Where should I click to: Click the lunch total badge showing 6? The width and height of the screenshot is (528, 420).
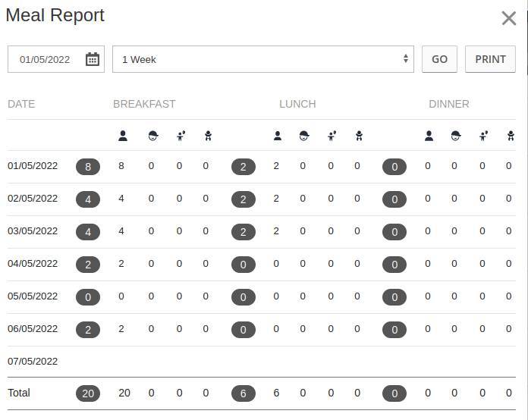[243, 393]
